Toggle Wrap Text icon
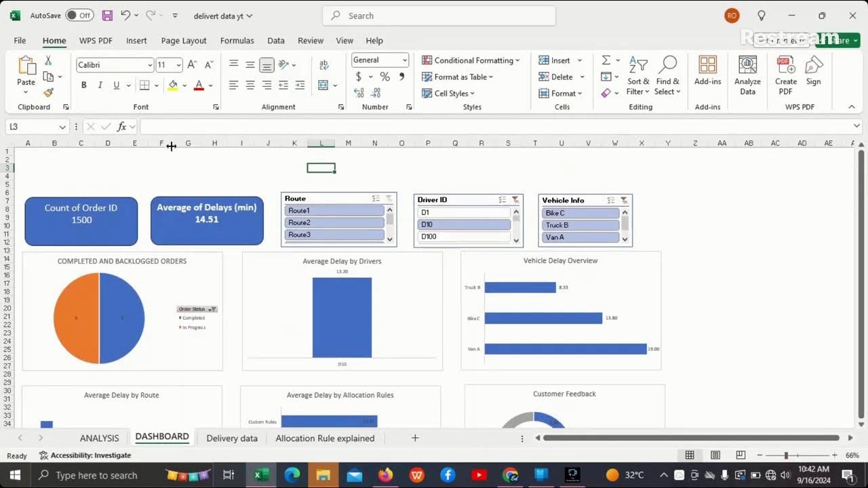 (x=324, y=65)
